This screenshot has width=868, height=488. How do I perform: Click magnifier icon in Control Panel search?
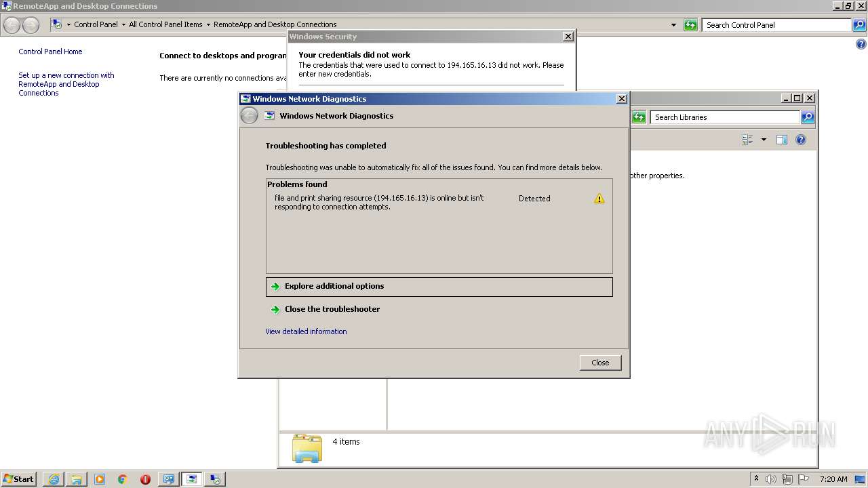[x=860, y=25]
